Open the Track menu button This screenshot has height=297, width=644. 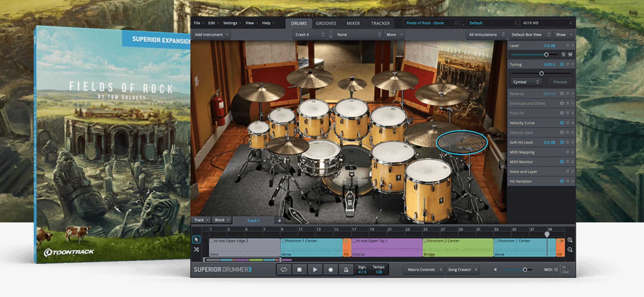click(x=201, y=220)
